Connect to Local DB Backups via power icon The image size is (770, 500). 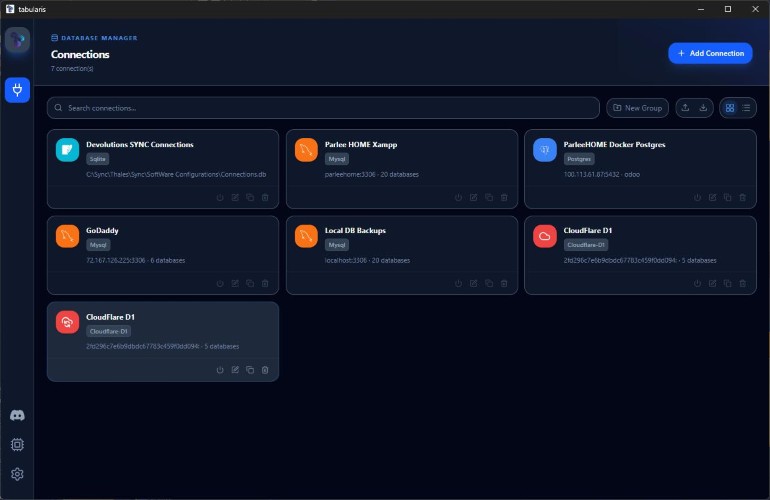[x=458, y=283]
